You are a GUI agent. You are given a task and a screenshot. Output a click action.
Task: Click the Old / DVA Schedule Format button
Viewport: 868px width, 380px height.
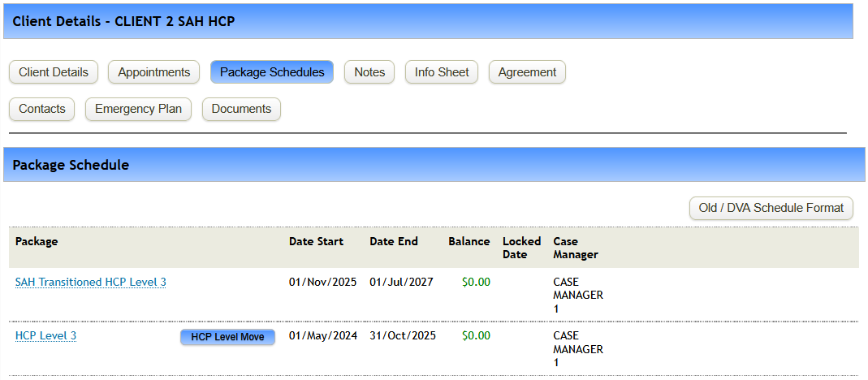pyautogui.click(x=771, y=209)
